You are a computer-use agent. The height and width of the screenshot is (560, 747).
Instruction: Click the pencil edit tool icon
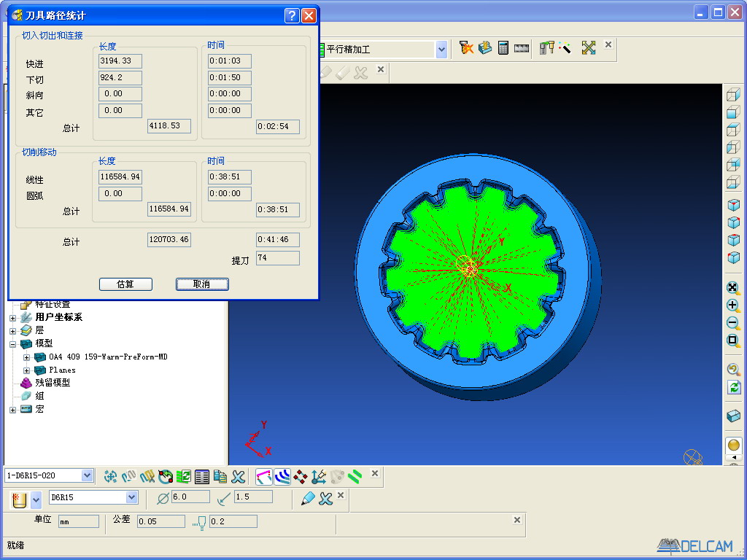[x=309, y=499]
